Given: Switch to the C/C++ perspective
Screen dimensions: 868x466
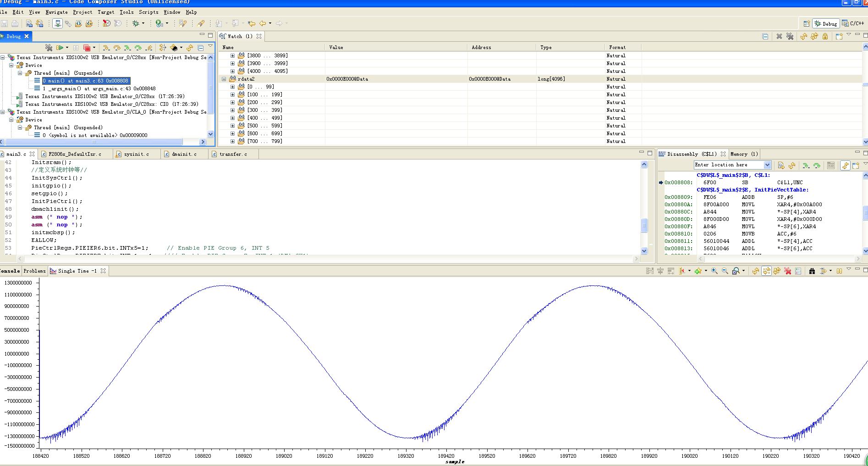Looking at the screenshot, I should [853, 23].
